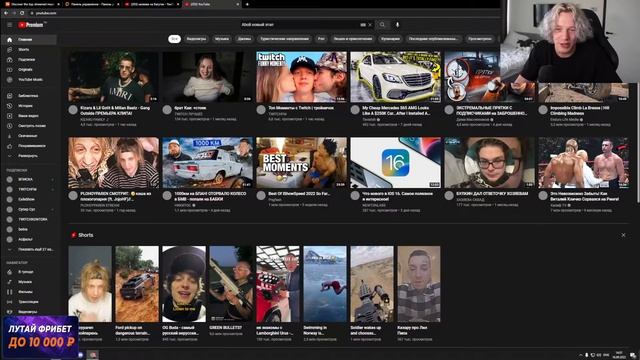The width and height of the screenshot is (640, 360).
Task: Open Смотреть позже (Watch later) in the sidebar
Action: 29,126
